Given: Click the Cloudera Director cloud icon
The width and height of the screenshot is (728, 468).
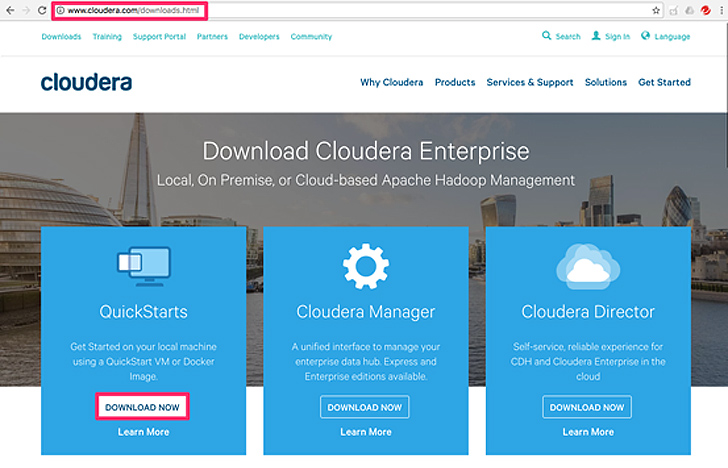Looking at the screenshot, I should (x=588, y=266).
